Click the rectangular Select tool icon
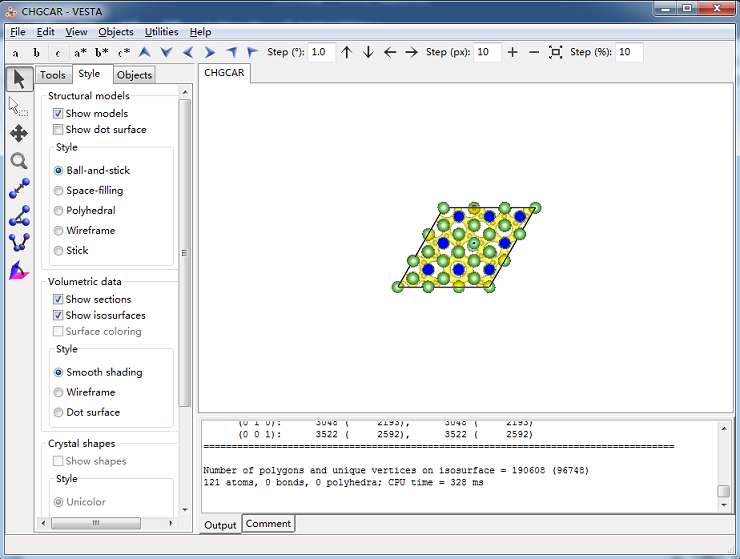This screenshot has width=740, height=559. 19,106
